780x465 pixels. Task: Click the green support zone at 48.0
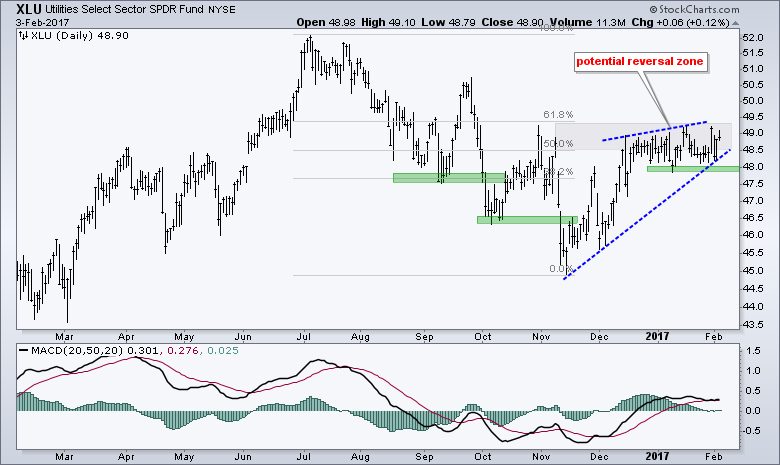coord(693,169)
